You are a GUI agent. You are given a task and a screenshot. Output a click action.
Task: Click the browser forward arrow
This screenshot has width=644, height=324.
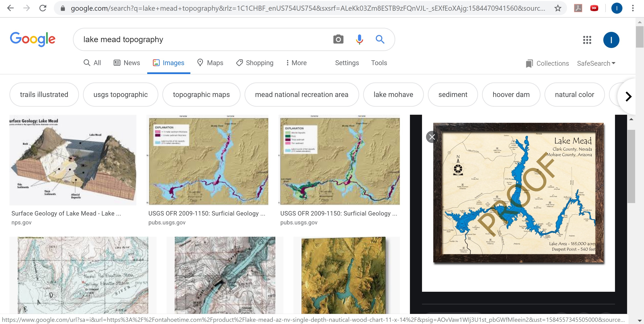27,8
